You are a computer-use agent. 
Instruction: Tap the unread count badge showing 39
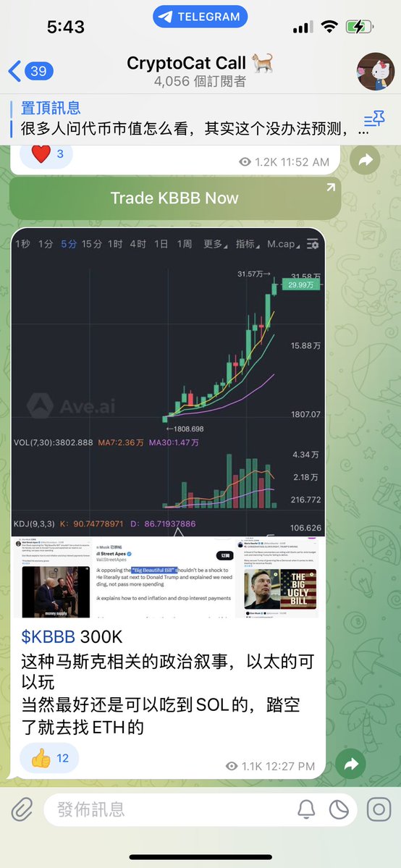39,72
